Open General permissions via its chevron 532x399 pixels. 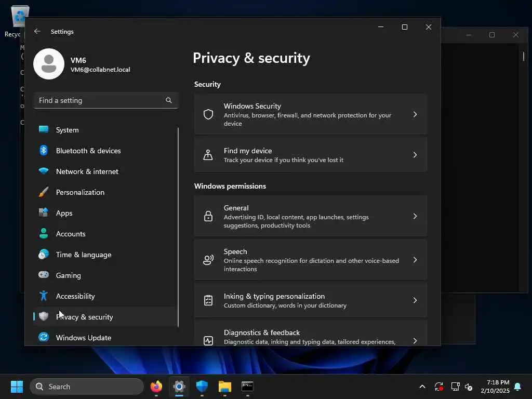tap(415, 216)
